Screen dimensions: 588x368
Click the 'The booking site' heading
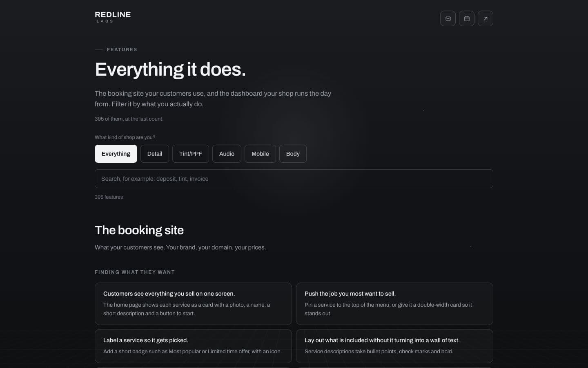tap(139, 230)
